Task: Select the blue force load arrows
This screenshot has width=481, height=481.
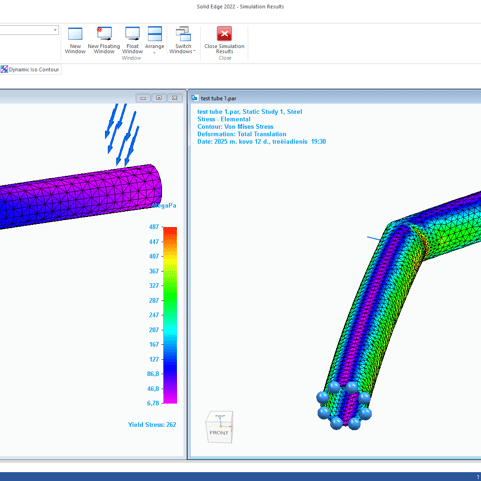Action: [122, 135]
